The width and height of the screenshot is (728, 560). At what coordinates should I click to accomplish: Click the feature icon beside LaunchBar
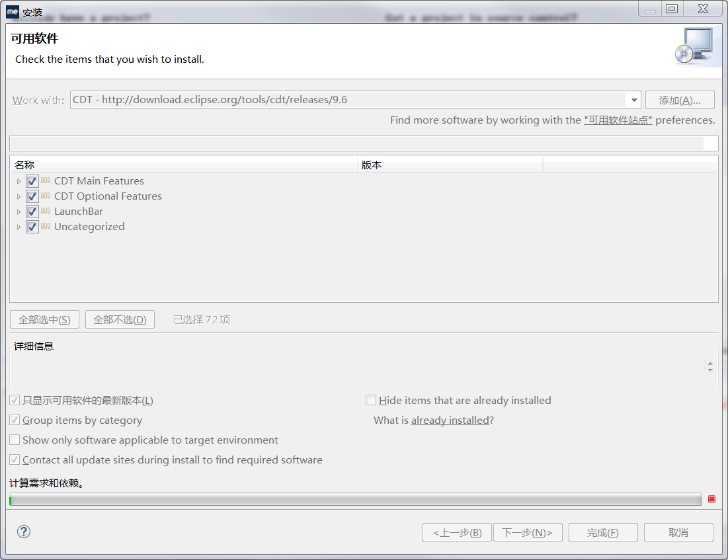[44, 211]
